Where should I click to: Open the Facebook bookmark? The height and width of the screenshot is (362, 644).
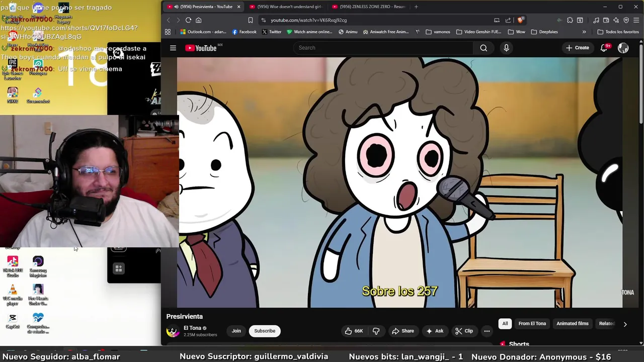245,32
